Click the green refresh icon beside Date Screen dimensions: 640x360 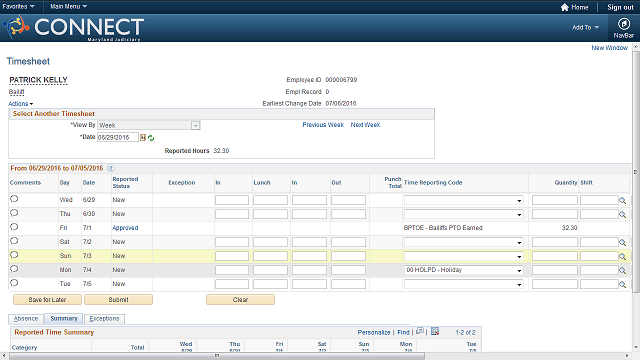point(151,138)
